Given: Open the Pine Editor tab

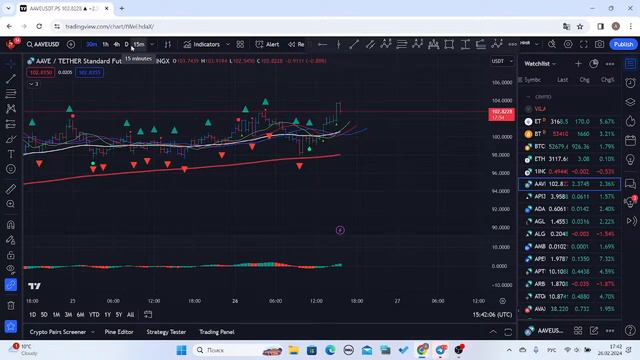Looking at the screenshot, I should click(119, 332).
